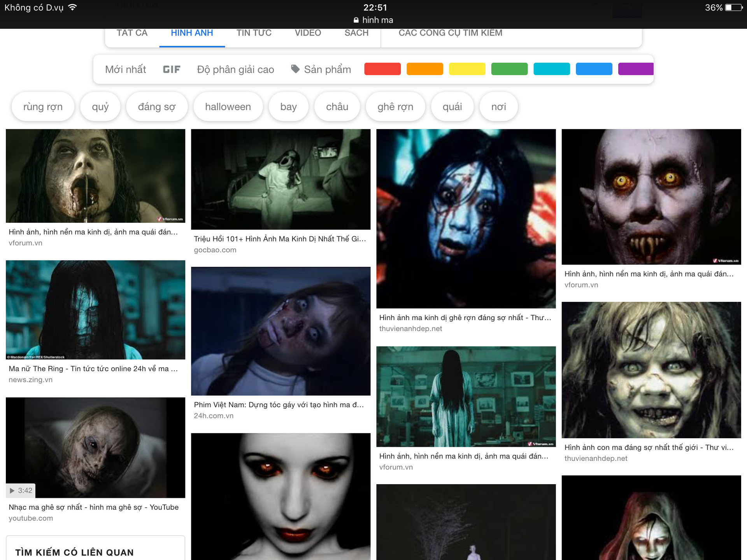
Task: Select the nơi suggestion chip
Action: click(x=498, y=107)
